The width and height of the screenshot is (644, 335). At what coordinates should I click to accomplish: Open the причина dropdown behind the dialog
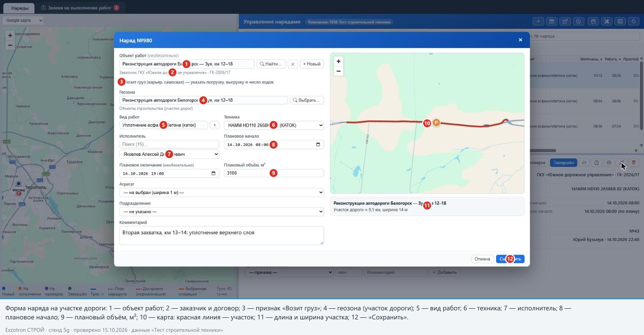click(289, 272)
